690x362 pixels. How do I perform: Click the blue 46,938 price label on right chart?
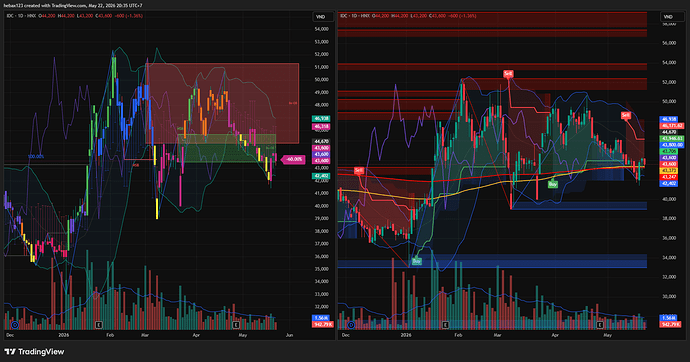click(x=669, y=119)
